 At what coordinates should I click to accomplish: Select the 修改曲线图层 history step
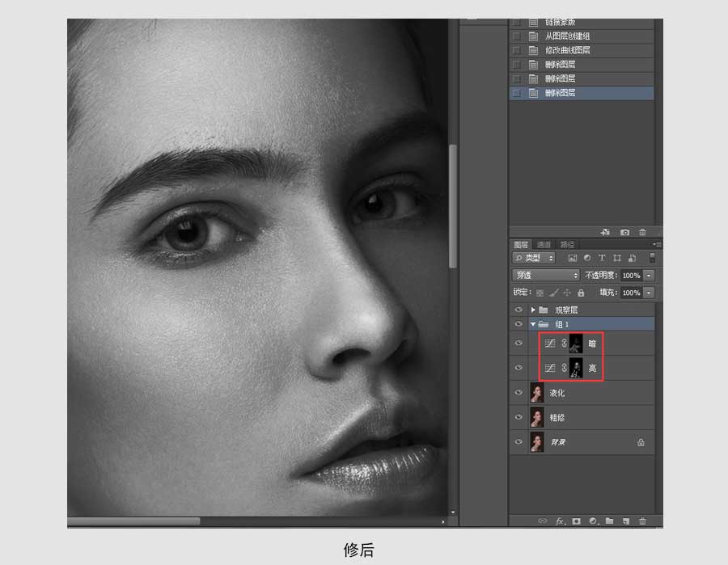pos(567,50)
